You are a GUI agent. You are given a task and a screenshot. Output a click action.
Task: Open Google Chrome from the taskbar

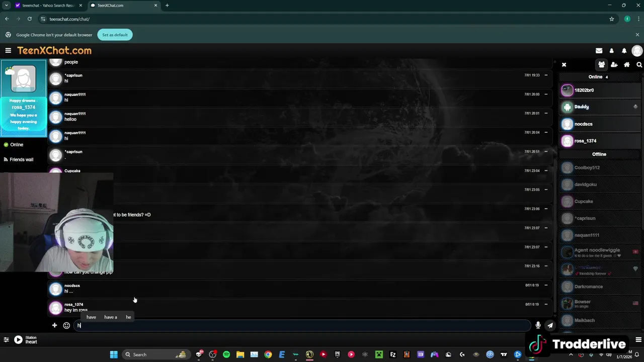coord(268,354)
